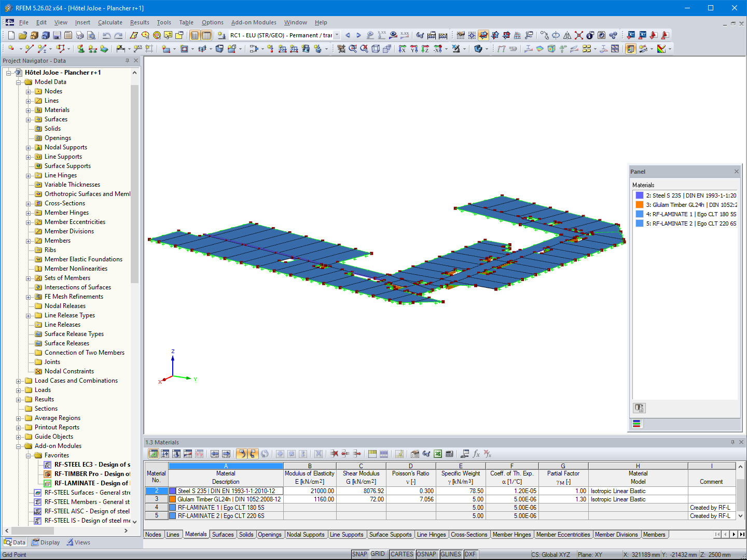Open the load case combination dropdown
Image resolution: width=747 pixels, height=560 pixels.
[336, 35]
